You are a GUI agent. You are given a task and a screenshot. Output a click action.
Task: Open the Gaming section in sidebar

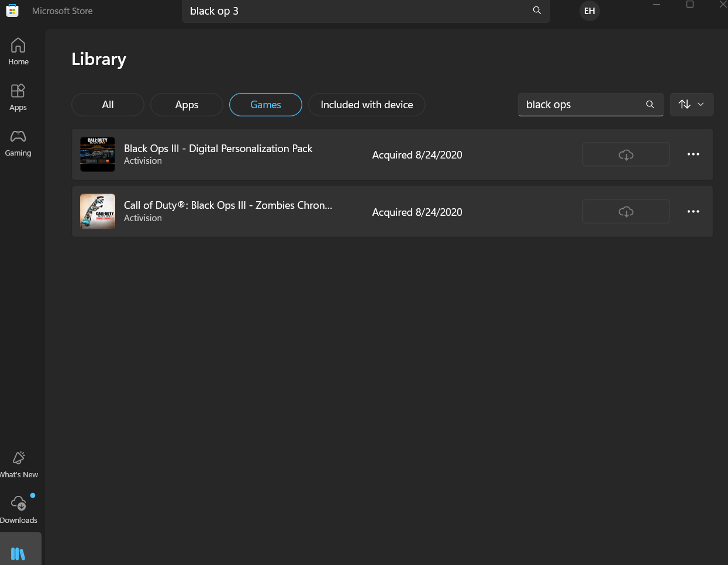[x=18, y=143]
